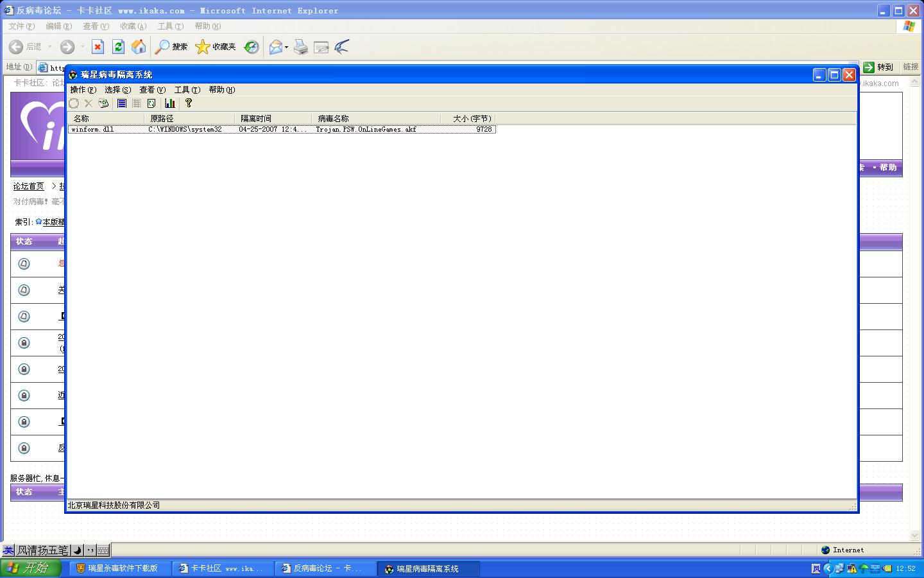Click the blue list view icon
This screenshot has height=578, width=924.
pos(121,103)
